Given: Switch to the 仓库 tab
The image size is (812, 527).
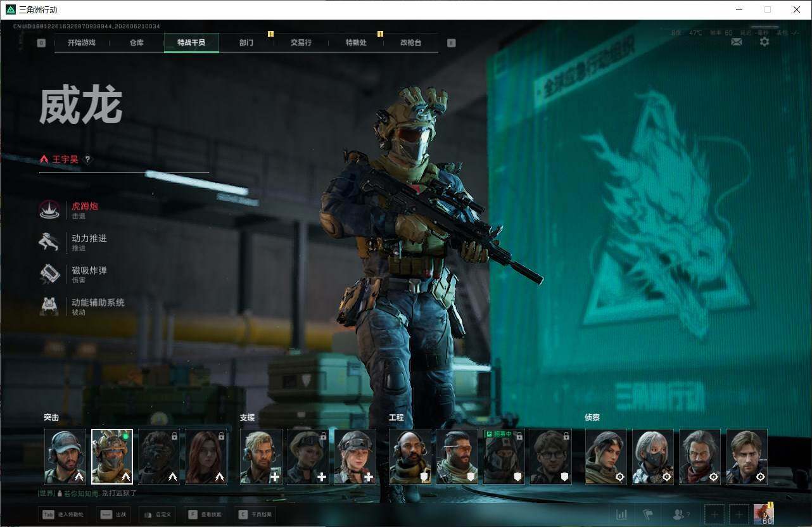Looking at the screenshot, I should coord(136,43).
